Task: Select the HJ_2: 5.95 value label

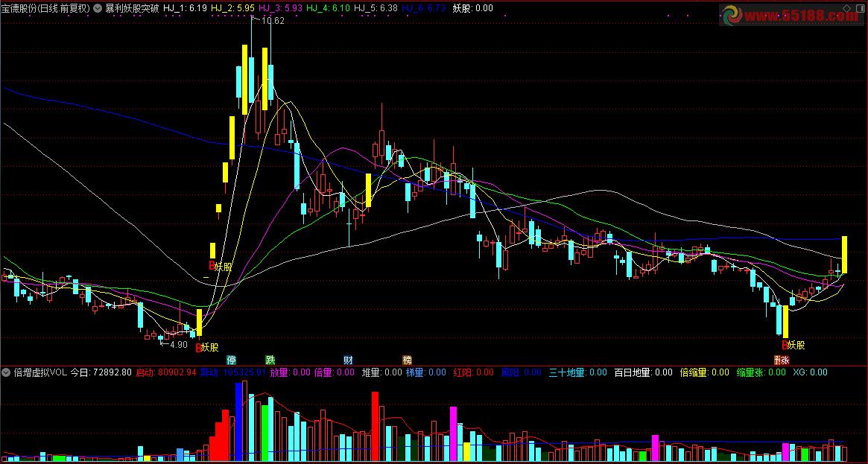Action: tap(233, 8)
